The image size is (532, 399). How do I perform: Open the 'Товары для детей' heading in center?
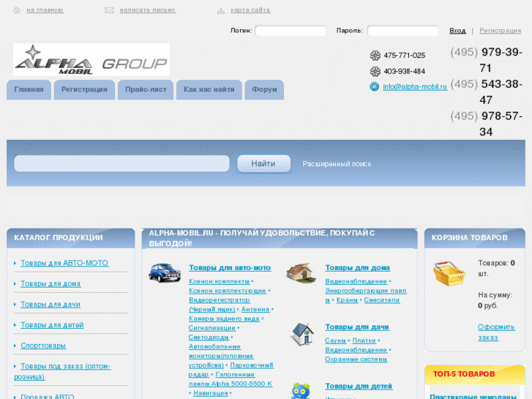click(x=359, y=387)
